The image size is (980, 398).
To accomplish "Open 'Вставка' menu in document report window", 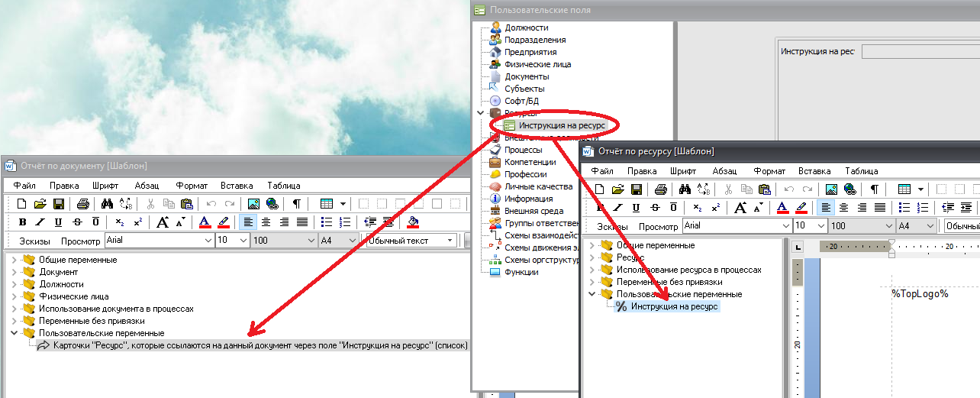I will (x=237, y=186).
